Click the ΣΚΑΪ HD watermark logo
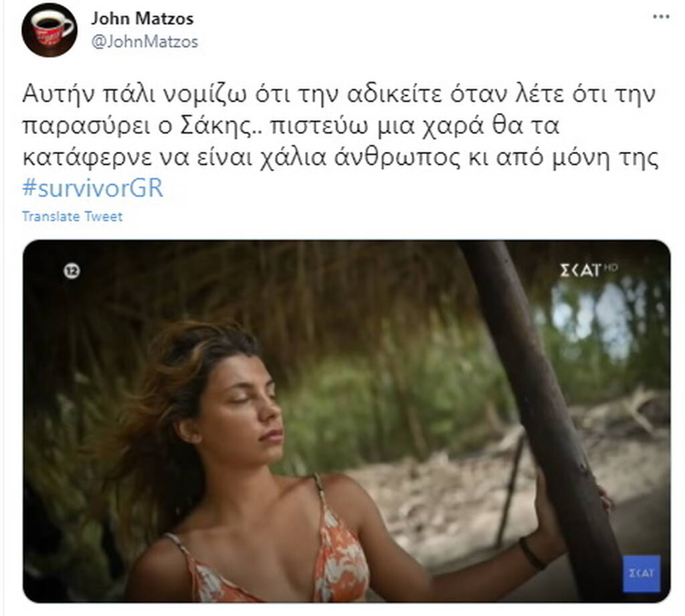Image resolution: width=685 pixels, height=616 pixels. [589, 270]
